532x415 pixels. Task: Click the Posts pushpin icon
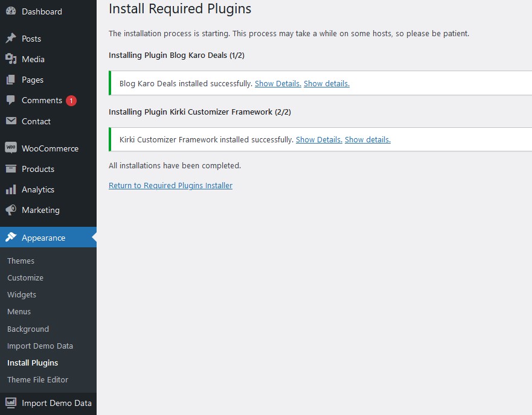(x=11, y=39)
